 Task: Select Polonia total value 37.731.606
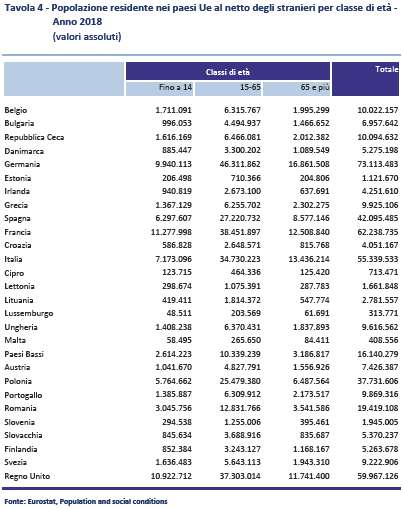pos(378,381)
